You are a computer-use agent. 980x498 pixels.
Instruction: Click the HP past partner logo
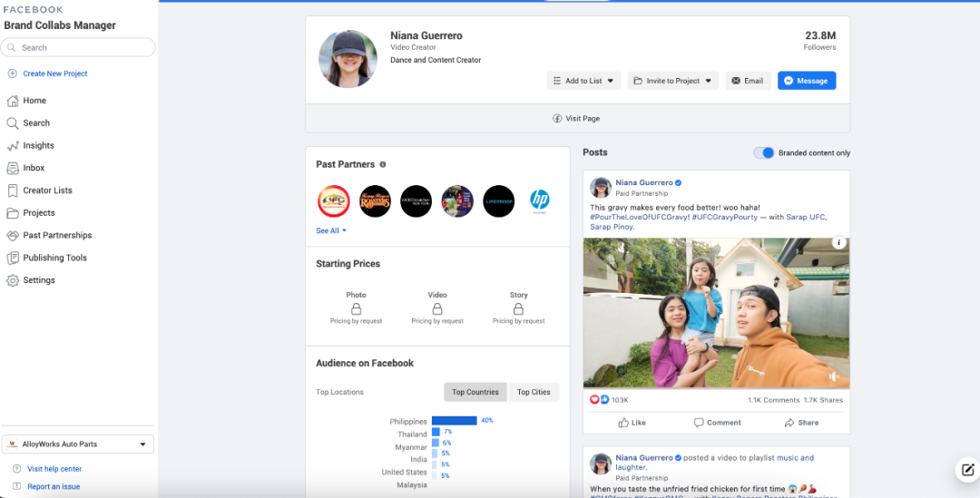click(540, 200)
